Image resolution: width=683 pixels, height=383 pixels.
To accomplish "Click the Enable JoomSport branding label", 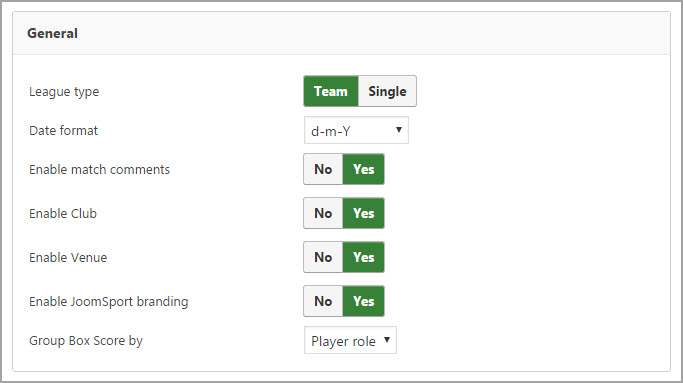I will coord(109,302).
